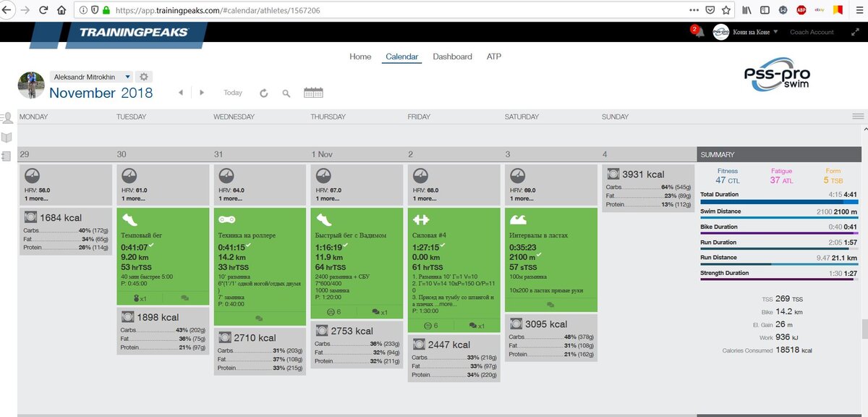This screenshot has height=417, width=868.
Task: Refresh the calendar with the reload icon
Action: 263,93
